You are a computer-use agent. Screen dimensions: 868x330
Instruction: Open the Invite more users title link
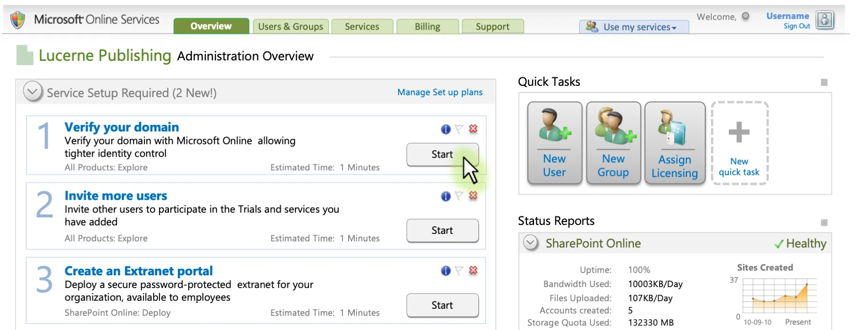point(116,196)
